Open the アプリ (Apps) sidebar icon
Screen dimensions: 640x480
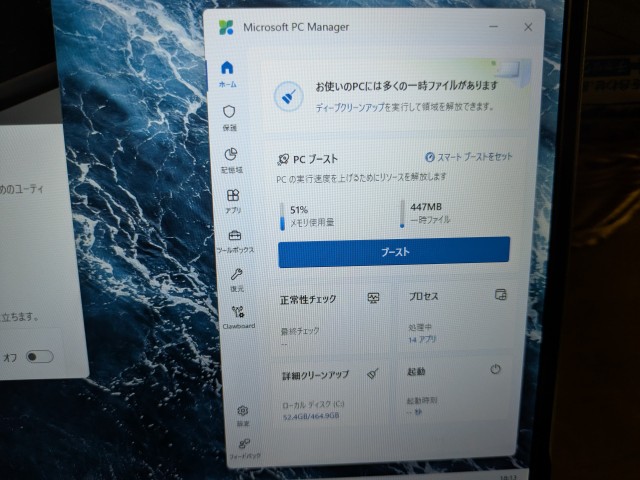(x=232, y=200)
